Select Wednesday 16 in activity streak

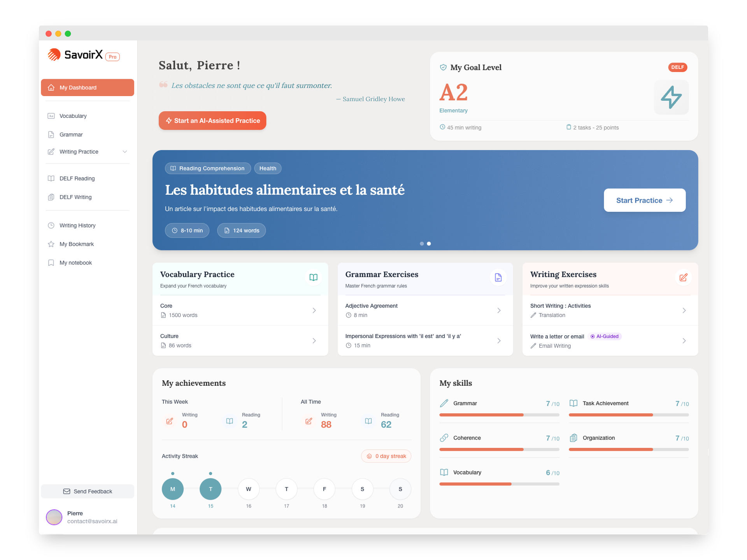tap(249, 489)
